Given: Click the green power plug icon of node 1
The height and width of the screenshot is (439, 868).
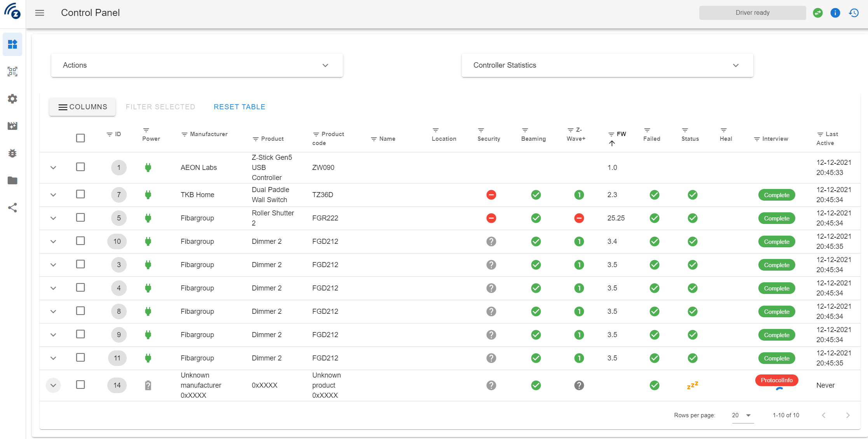Looking at the screenshot, I should [x=148, y=168].
